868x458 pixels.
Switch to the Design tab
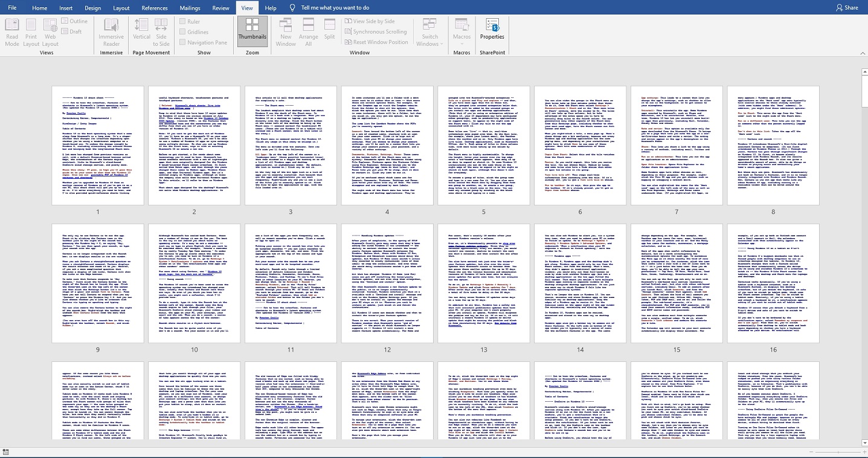(92, 8)
